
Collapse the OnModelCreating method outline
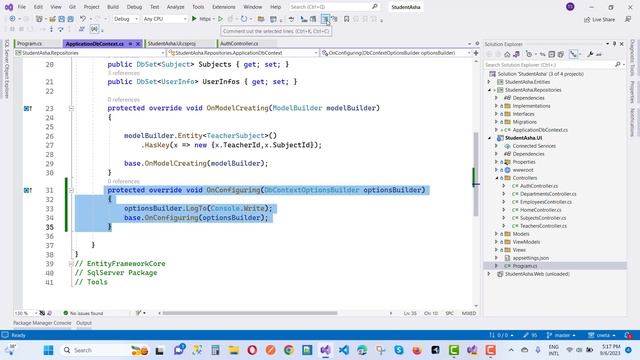[71, 108]
